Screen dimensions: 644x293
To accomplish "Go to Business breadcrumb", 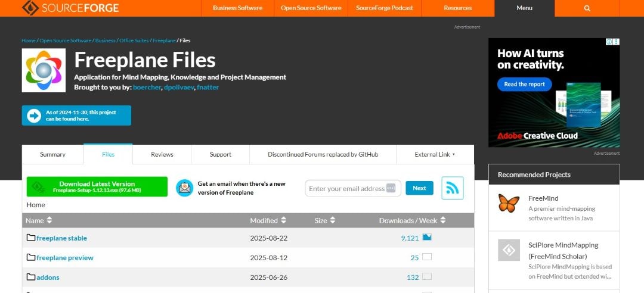I will tap(105, 40).
